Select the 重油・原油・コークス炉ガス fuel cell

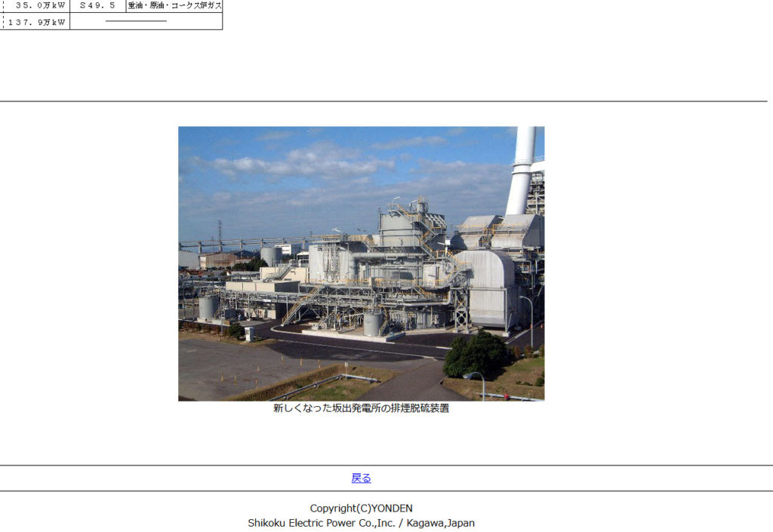point(174,5)
